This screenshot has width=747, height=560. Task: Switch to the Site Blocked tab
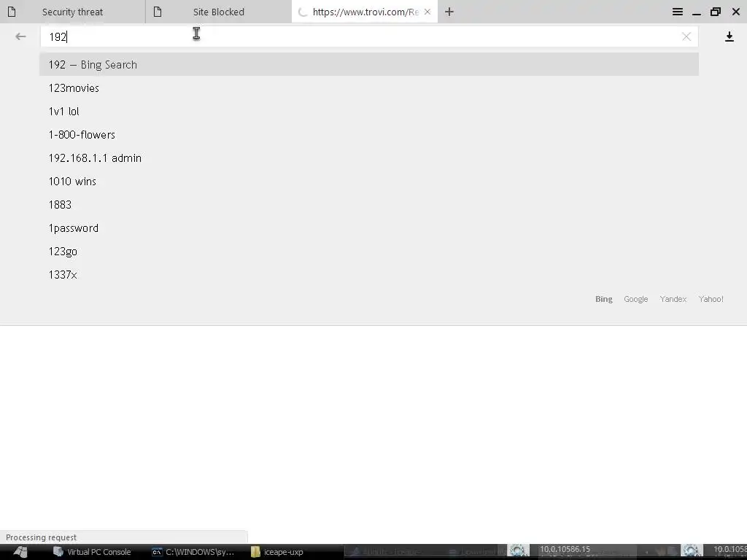tap(219, 12)
